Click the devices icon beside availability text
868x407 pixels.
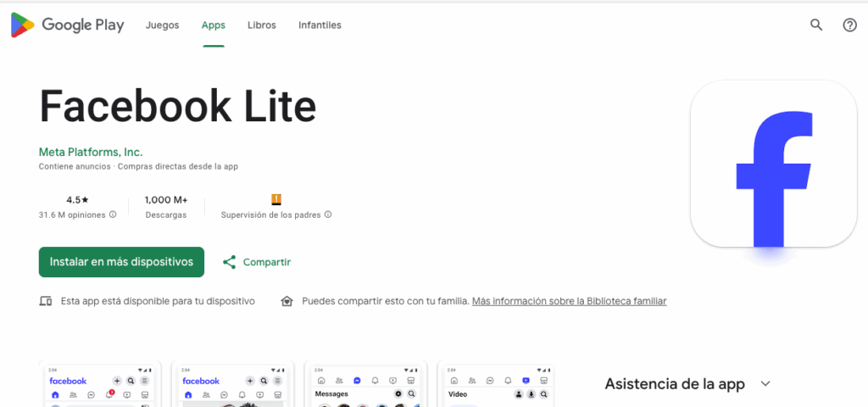click(46, 301)
